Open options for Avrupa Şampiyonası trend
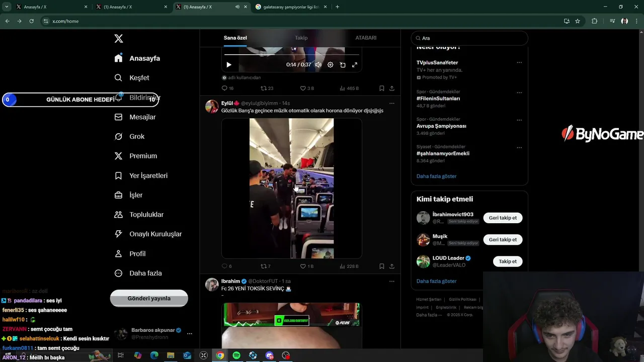This screenshot has height=362, width=644. (x=519, y=120)
